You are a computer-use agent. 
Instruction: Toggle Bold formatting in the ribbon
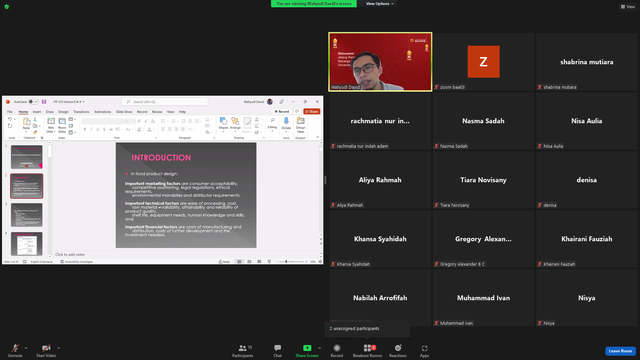tap(85, 129)
